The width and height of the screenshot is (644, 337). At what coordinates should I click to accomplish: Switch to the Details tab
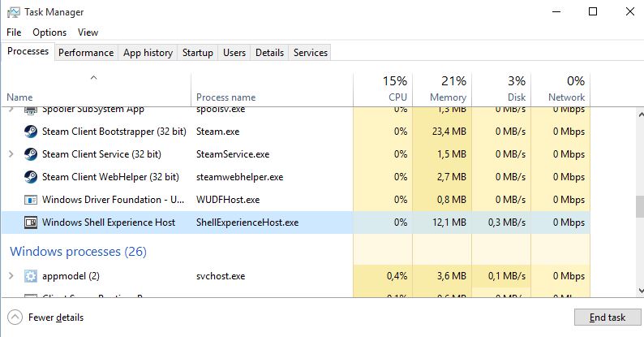click(269, 53)
